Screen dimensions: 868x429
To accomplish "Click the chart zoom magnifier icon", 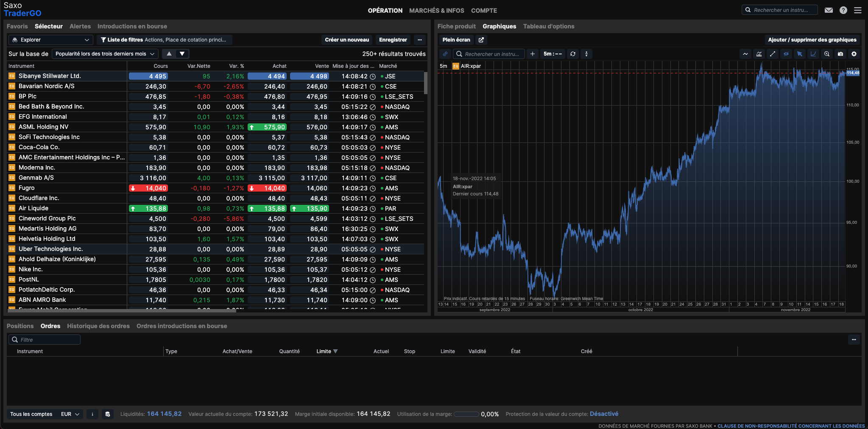I will coord(826,54).
